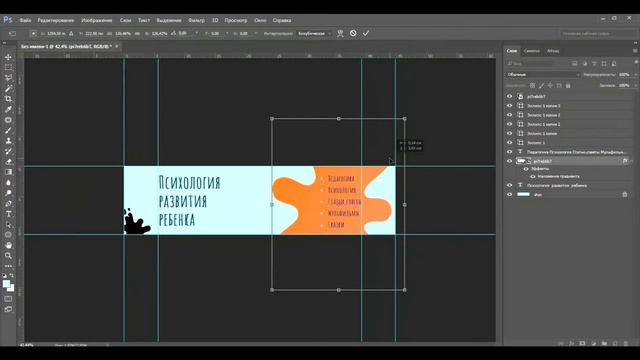
Task: Select the Gradient tool
Action: tap(8, 172)
